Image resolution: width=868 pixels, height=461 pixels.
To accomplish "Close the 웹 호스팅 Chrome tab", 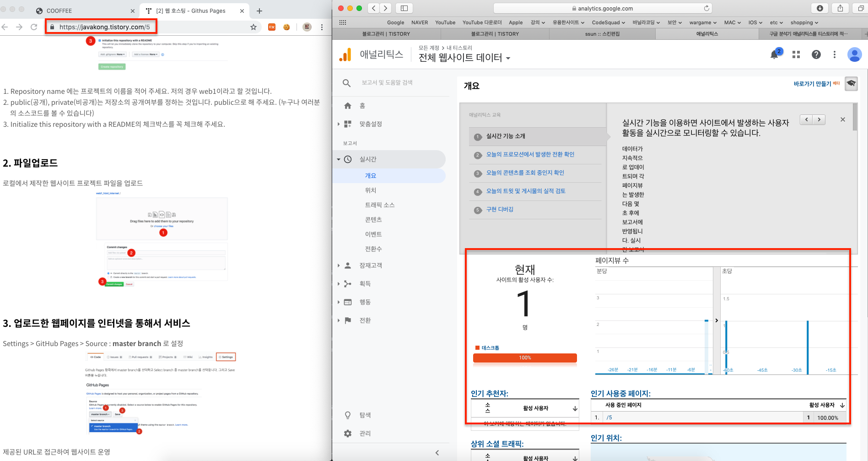I will pos(242,11).
